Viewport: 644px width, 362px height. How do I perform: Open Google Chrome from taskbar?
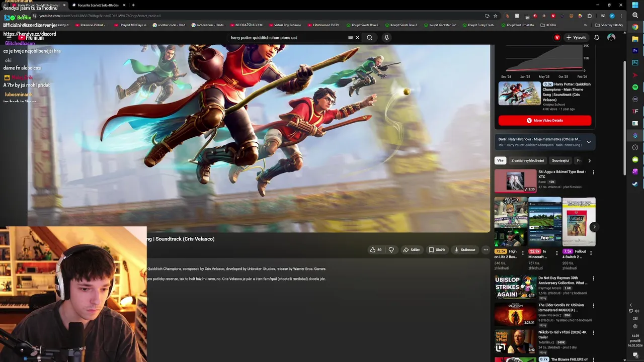point(635,27)
